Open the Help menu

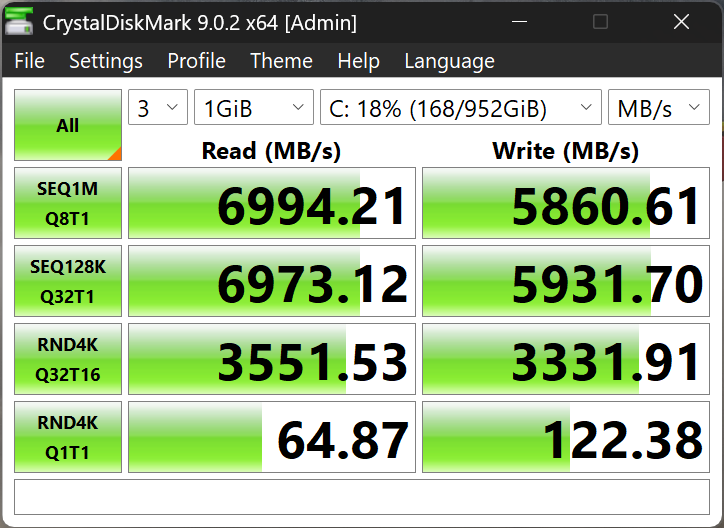point(358,61)
